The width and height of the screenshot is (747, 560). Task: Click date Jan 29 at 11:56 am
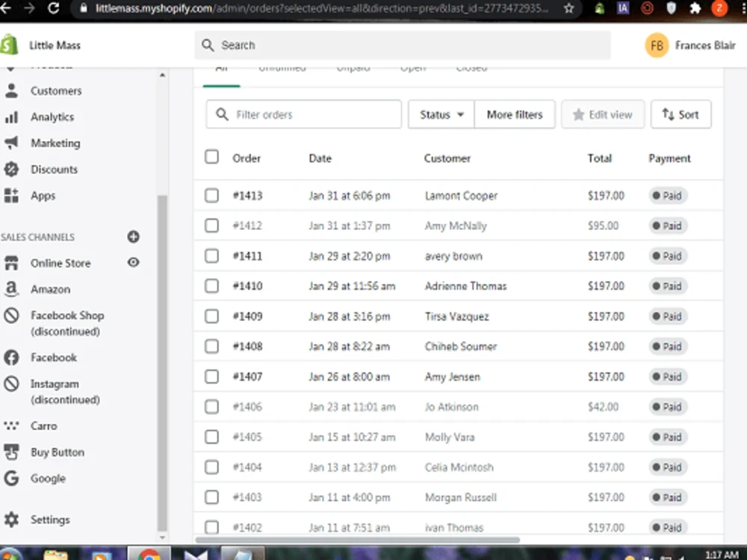[352, 286]
